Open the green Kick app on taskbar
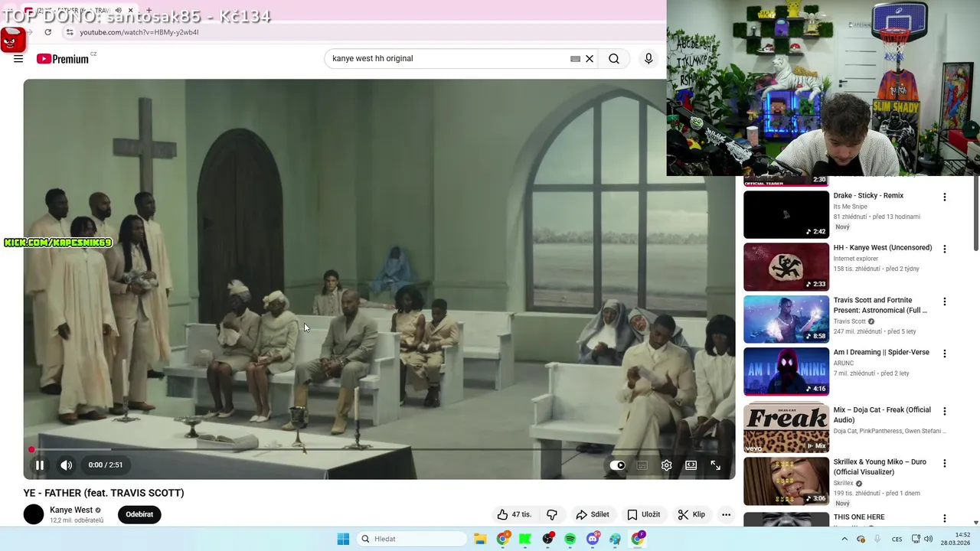980x551 pixels. [x=525, y=539]
